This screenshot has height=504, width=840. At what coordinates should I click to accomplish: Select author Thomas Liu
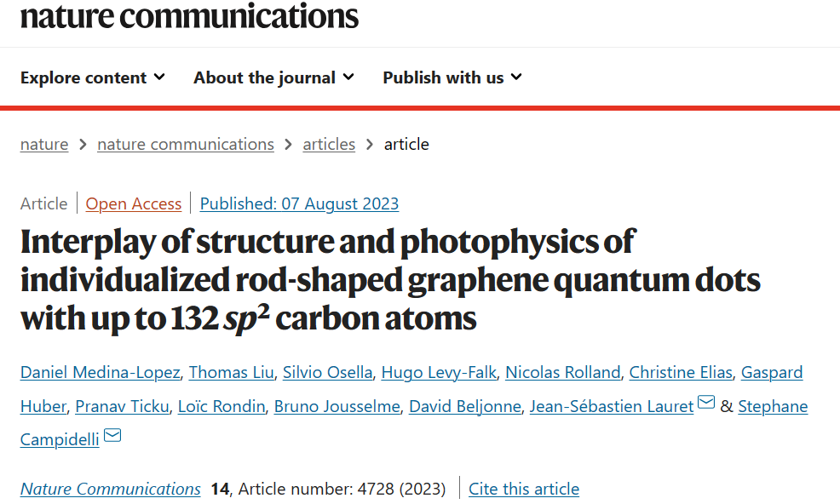[x=232, y=372]
